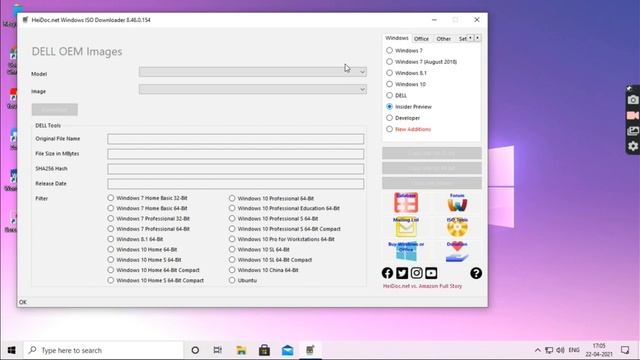The image size is (640, 360).
Task: Click the video record icon on side toolbar
Action: coord(633,116)
